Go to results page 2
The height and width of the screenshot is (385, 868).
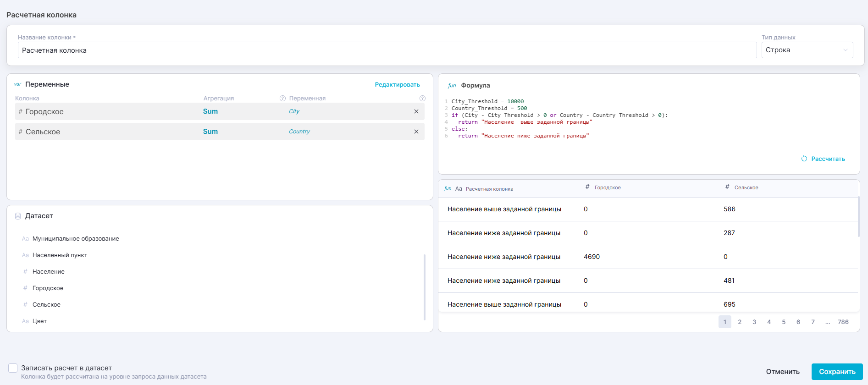(739, 322)
